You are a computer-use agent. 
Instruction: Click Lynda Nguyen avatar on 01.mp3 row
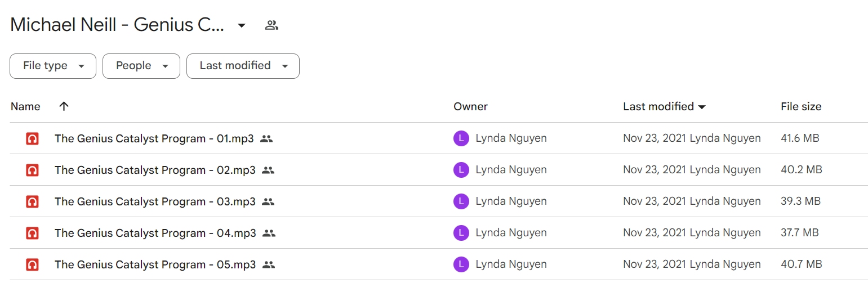tap(461, 138)
